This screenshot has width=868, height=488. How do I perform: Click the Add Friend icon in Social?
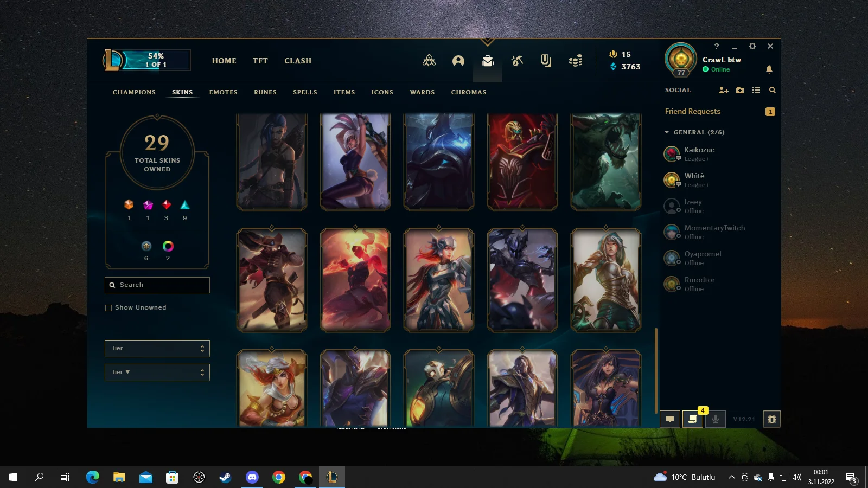click(723, 91)
